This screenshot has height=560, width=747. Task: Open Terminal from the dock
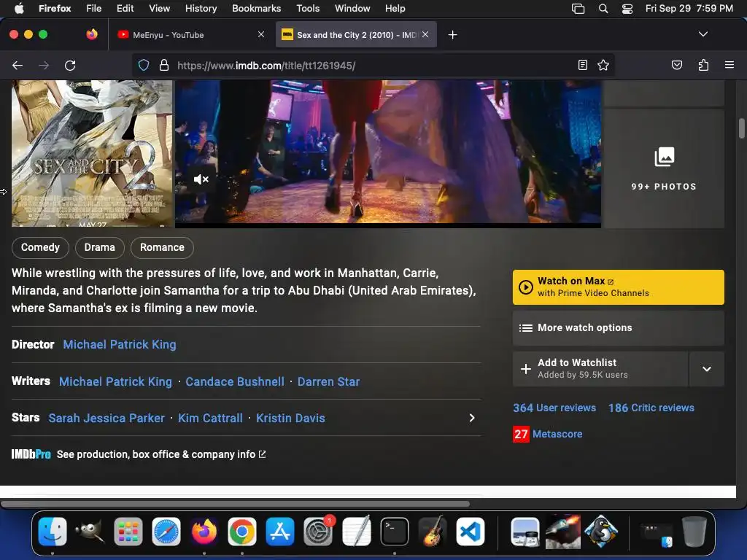395,532
